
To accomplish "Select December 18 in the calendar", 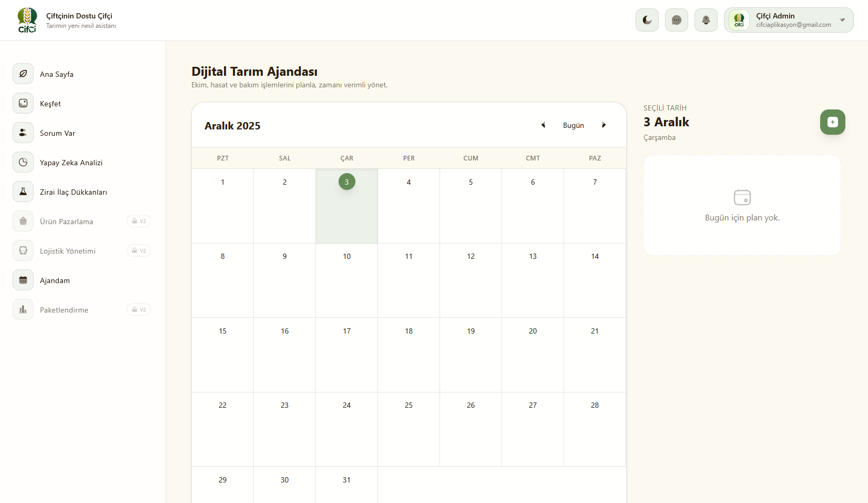I will pyautogui.click(x=409, y=331).
